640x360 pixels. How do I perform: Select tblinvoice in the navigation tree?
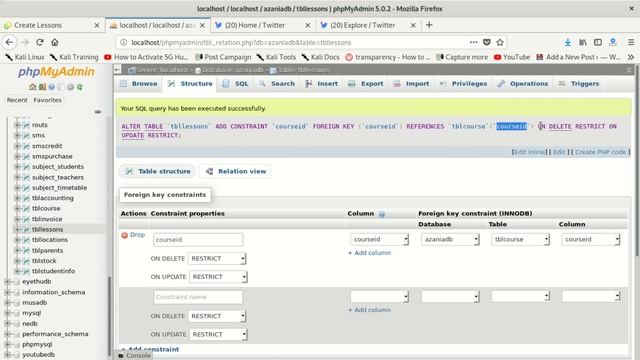(47, 219)
